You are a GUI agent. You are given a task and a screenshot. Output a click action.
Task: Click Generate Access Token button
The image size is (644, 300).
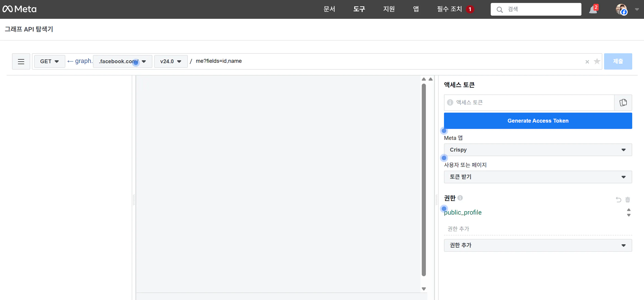point(537,121)
